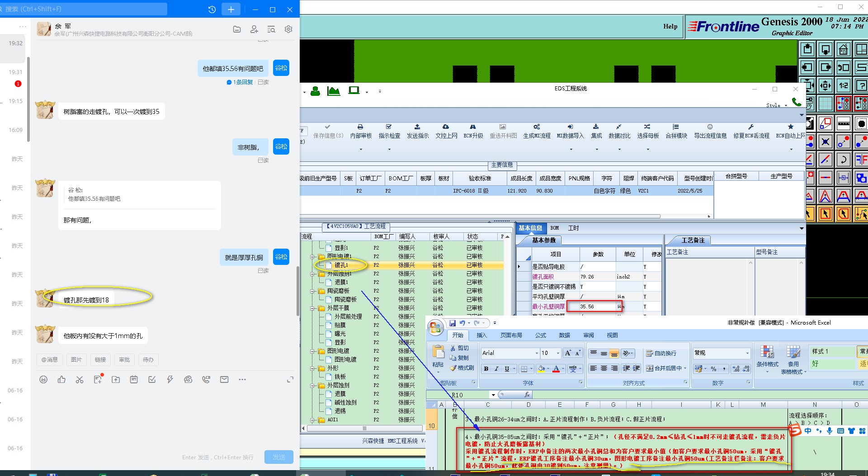Click 生成MI流程 in EDS toolbar

[537, 132]
